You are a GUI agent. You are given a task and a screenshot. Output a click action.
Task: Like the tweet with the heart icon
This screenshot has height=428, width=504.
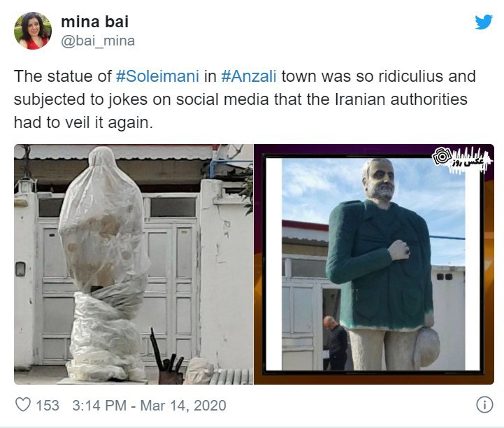coord(23,404)
